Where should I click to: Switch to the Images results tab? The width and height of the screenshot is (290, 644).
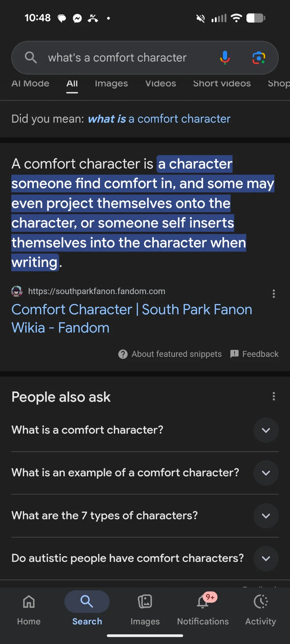coord(111,83)
